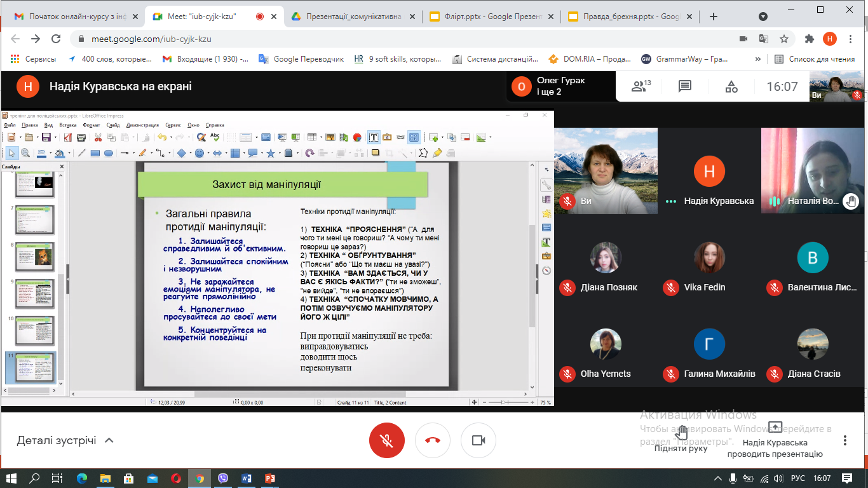Toggle the microphone mute button
The height and width of the screenshot is (488, 868).
coord(386,440)
